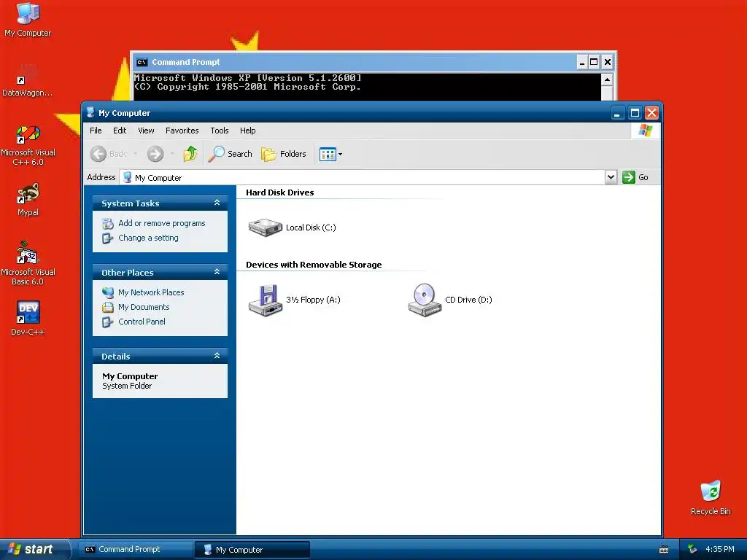This screenshot has height=560, width=747.
Task: Select the DataWagon desktop shortcut
Action: click(28, 80)
